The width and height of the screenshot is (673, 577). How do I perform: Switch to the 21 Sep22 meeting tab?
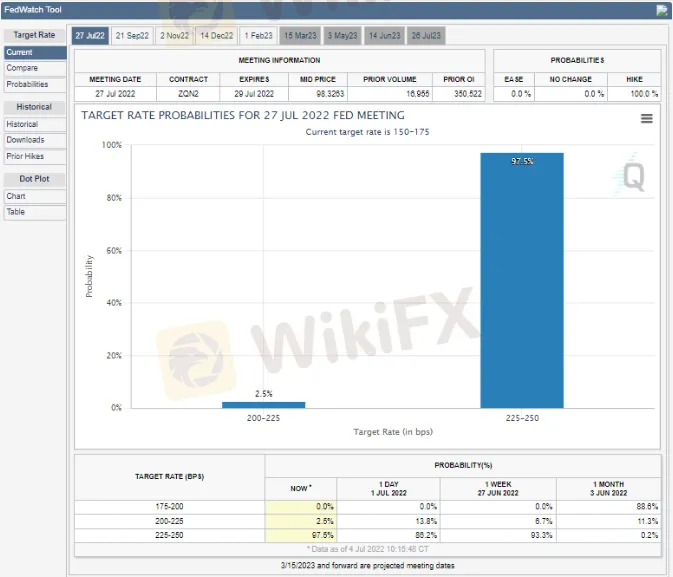pyautogui.click(x=132, y=35)
